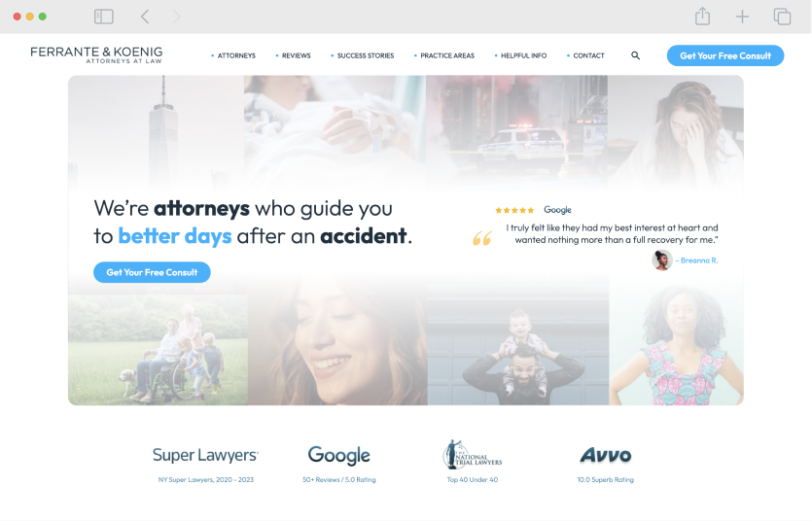Select Reviews in navigation
812x521 pixels.
pos(296,55)
